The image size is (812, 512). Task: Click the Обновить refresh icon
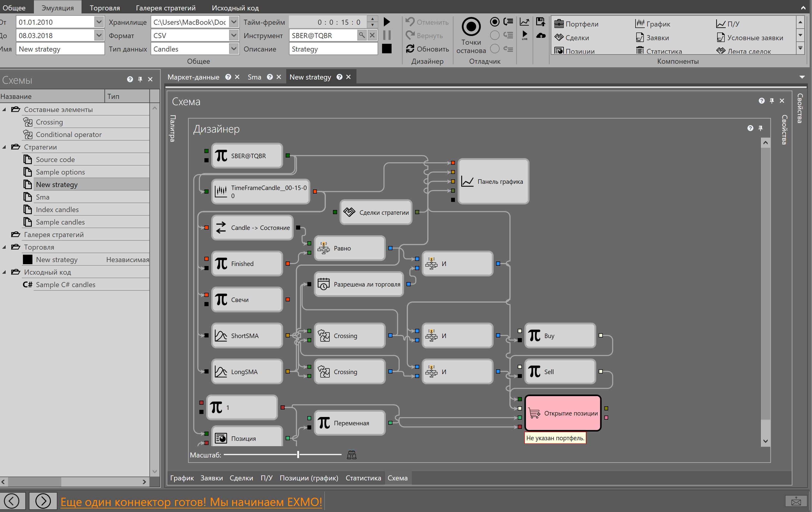(x=410, y=49)
